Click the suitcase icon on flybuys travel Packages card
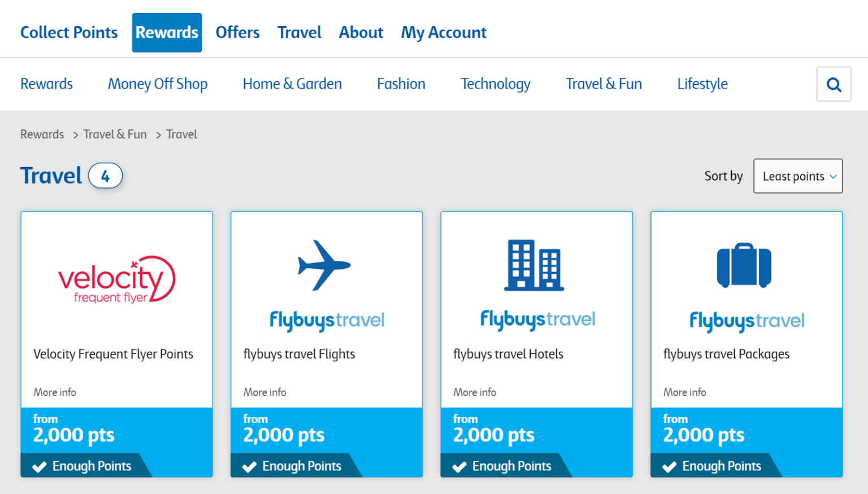This screenshot has width=868, height=494. click(744, 265)
